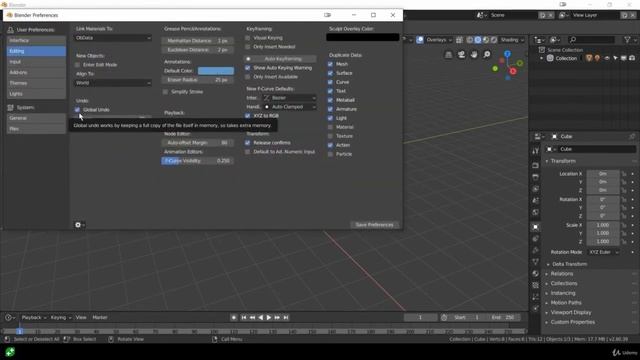Open Object properties tab icon

[536, 227]
